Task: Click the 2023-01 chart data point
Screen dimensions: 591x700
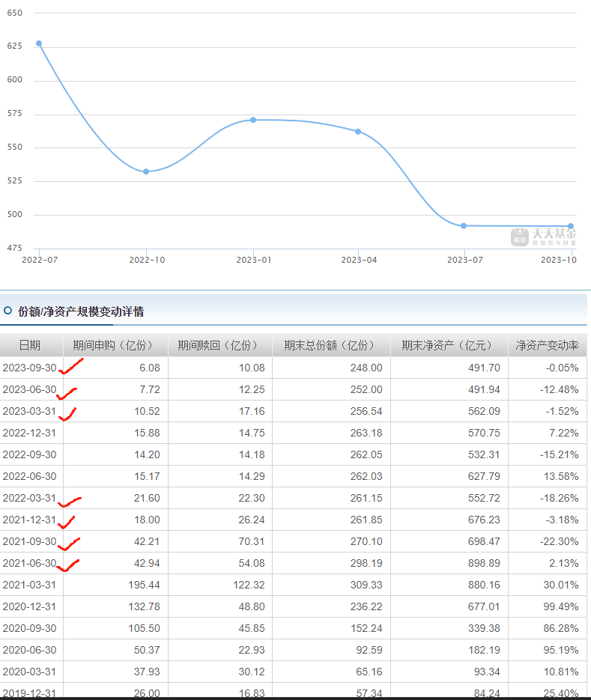Action: (x=253, y=120)
